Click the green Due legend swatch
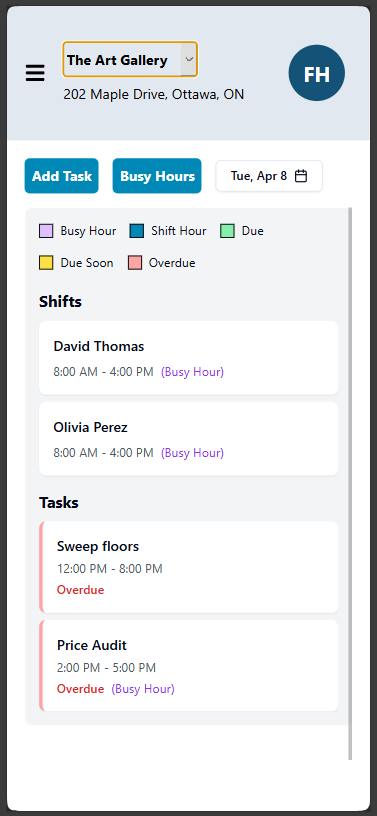Screen dimensions: 377x816 (228, 231)
